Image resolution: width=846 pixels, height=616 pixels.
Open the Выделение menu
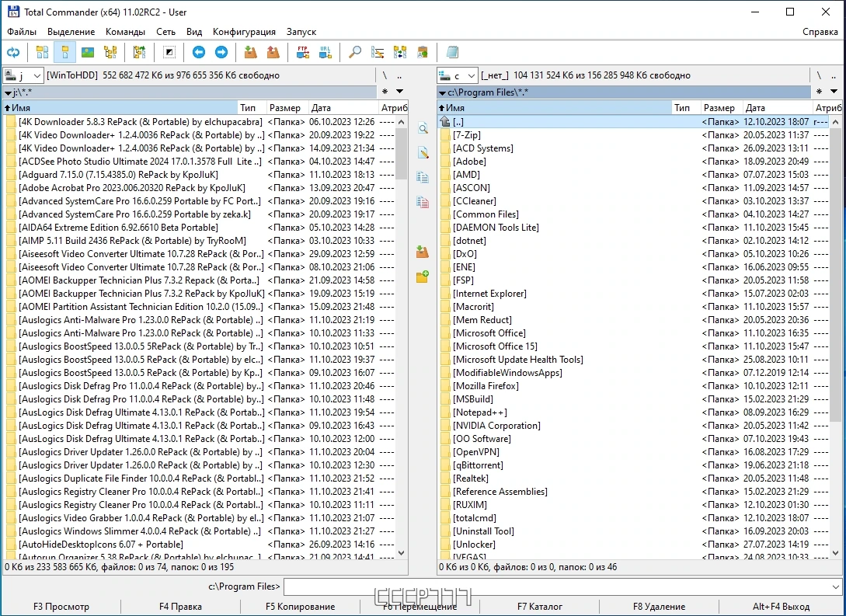pos(71,32)
